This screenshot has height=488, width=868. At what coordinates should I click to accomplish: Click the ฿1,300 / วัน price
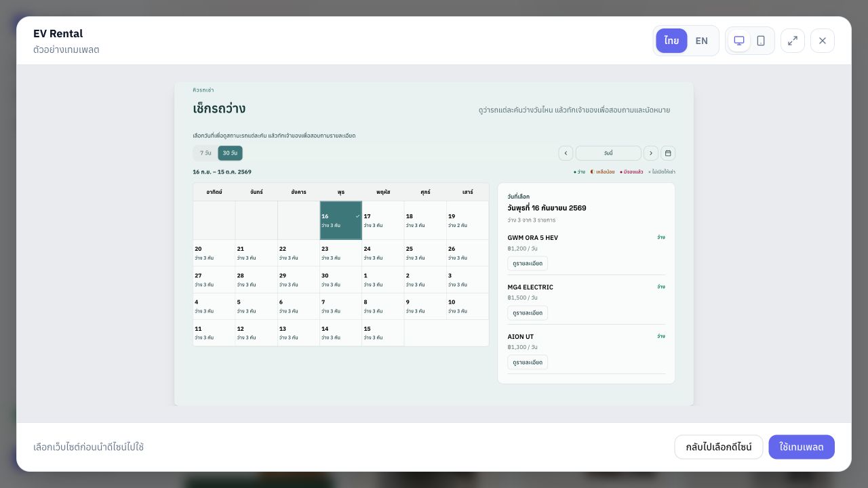522,348
